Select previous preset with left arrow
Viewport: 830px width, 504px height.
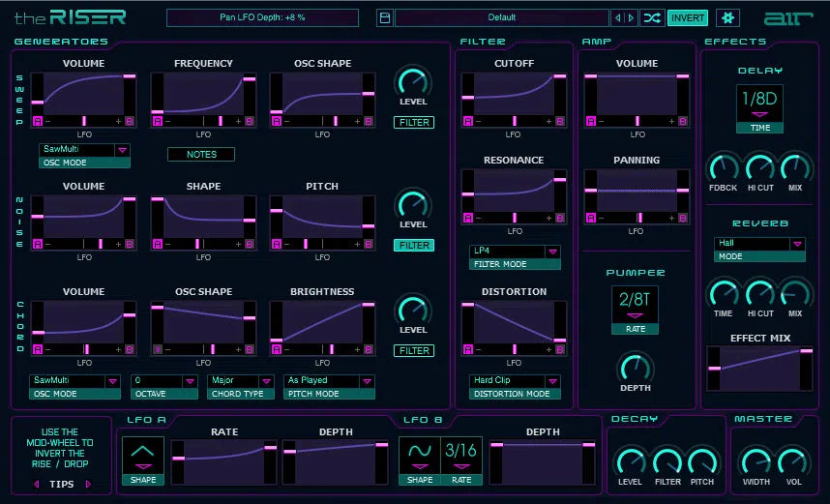click(619, 17)
